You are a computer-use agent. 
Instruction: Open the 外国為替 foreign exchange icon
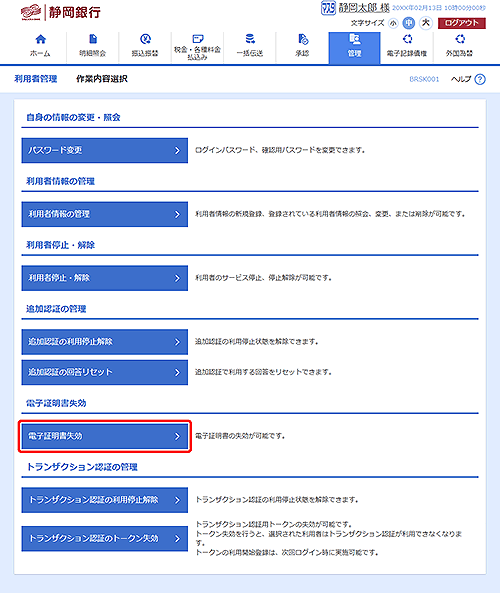pyautogui.click(x=460, y=39)
